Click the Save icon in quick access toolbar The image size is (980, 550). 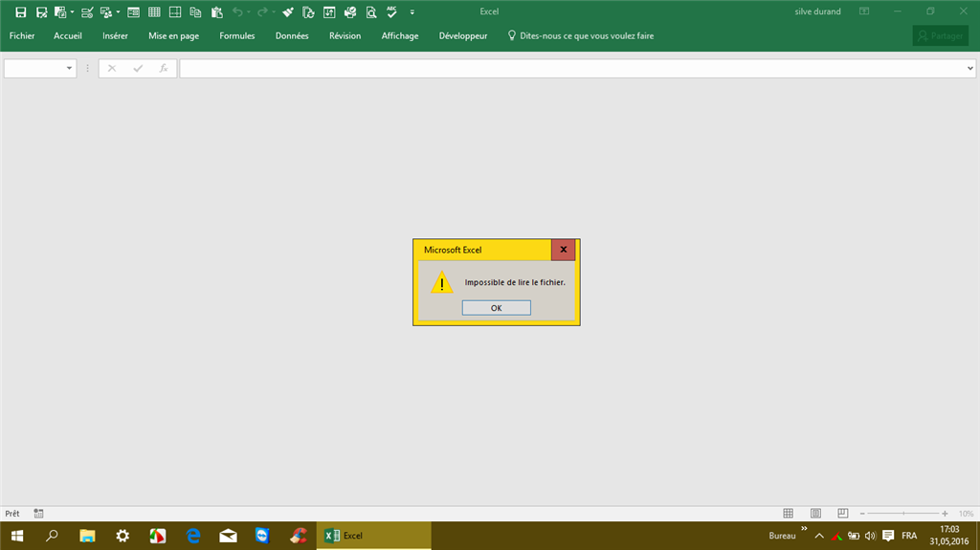[21, 11]
